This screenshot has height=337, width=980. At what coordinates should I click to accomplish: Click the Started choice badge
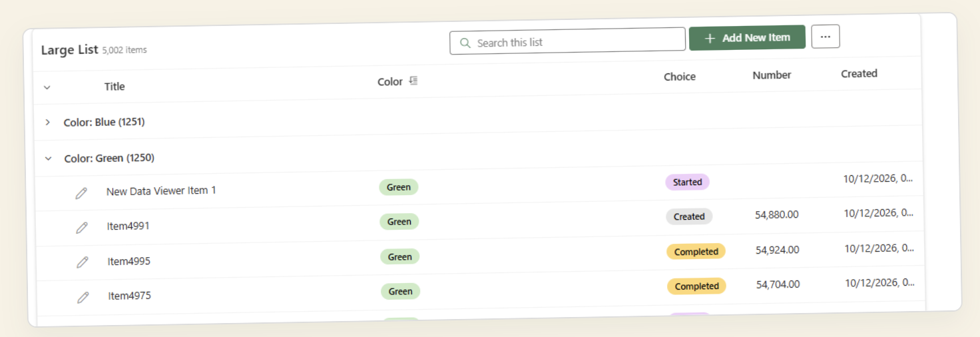[687, 182]
